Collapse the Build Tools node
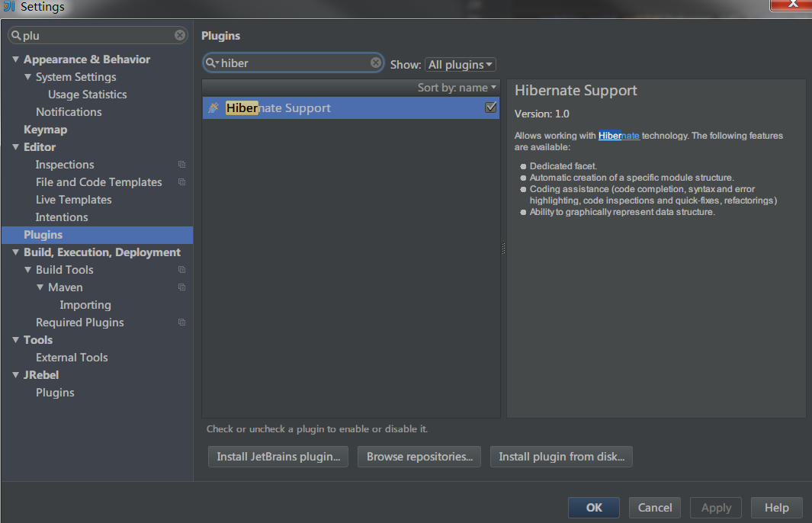The image size is (812, 523). tap(28, 270)
